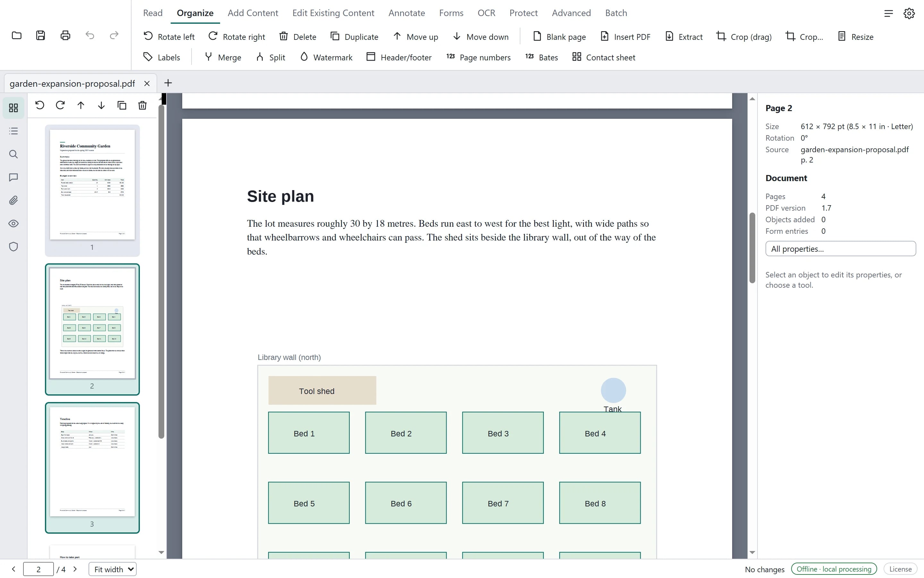
Task: Select page 1 thumbnail
Action: (x=92, y=190)
